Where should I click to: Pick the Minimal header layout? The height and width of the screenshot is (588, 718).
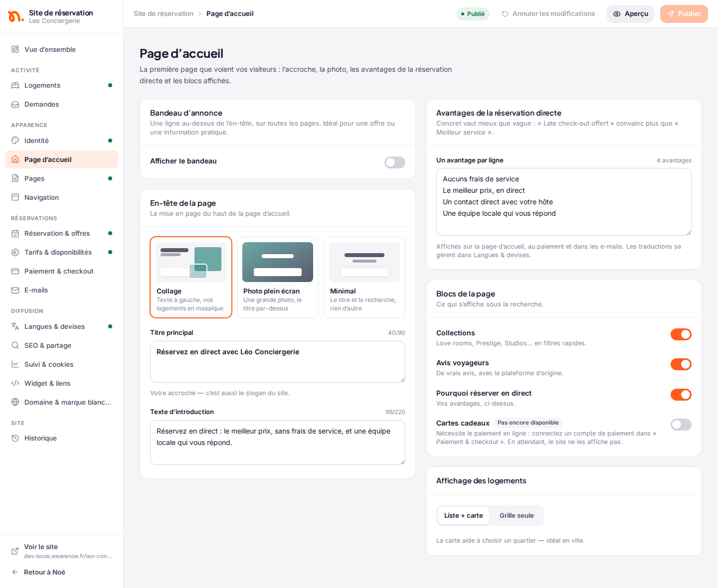(x=364, y=277)
